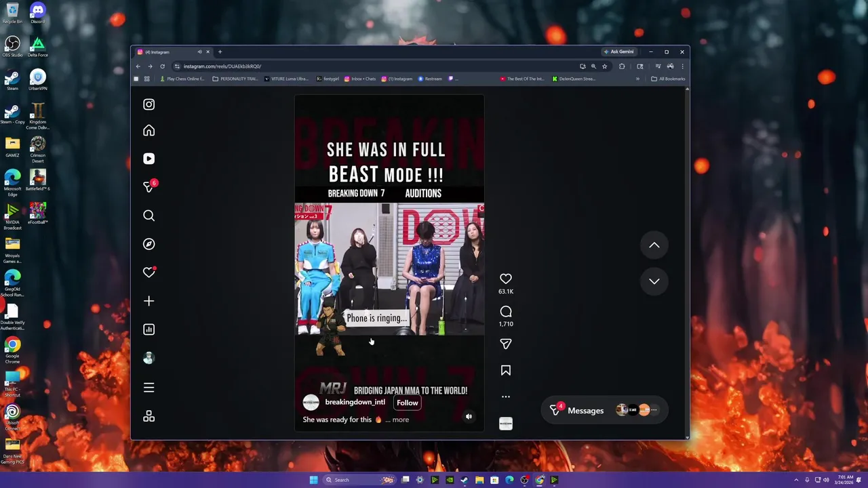Click the Instagram logo in sidebar

coord(149,104)
